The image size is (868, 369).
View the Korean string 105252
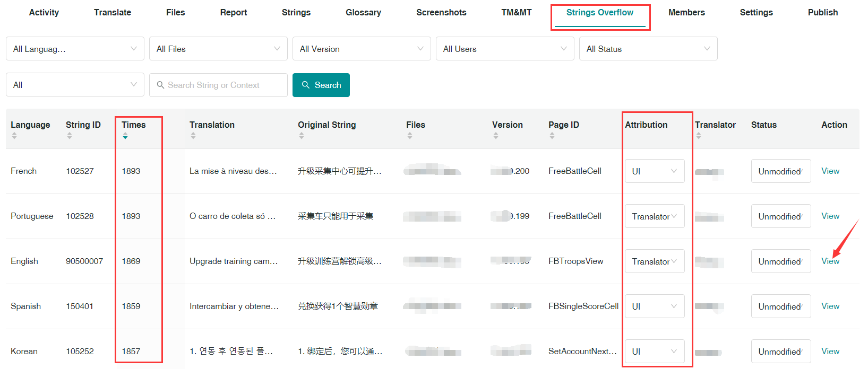point(830,351)
